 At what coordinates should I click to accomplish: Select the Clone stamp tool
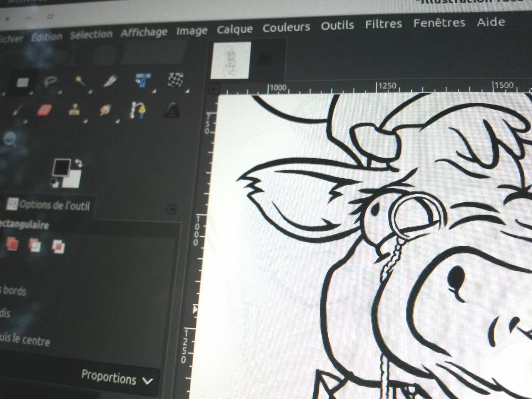tap(74, 110)
